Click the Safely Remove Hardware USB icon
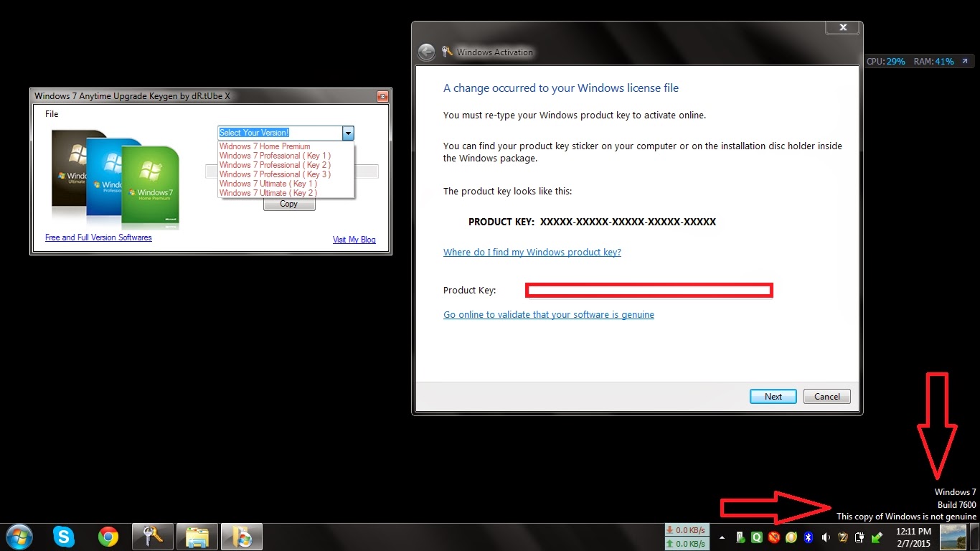 pos(877,537)
